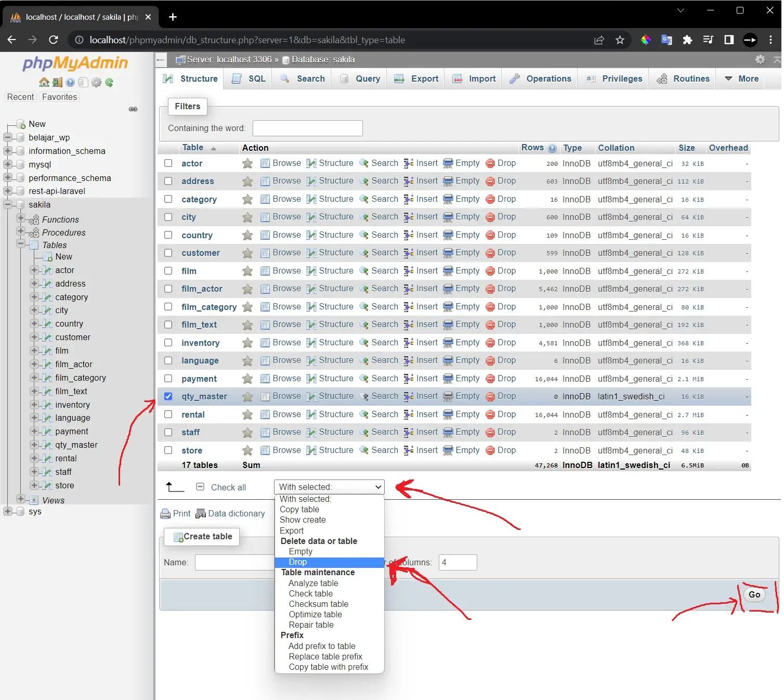This screenshot has width=784, height=700.
Task: Open page-related settings gear at top right
Action: coord(760,59)
